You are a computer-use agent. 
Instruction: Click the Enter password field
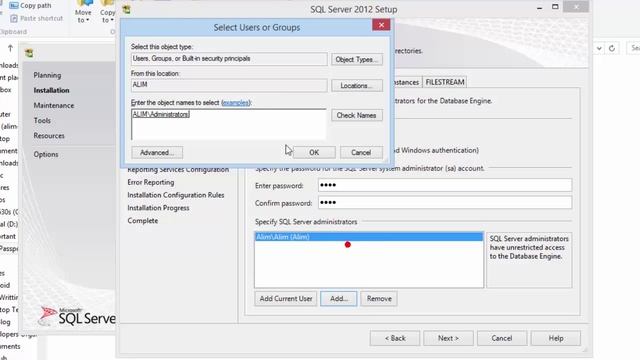tap(445, 185)
